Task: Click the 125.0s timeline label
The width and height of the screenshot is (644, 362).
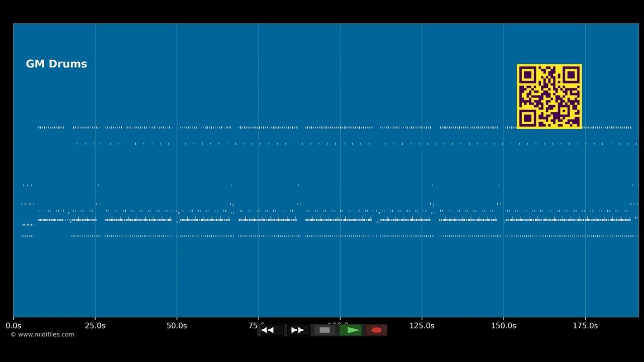Action: pos(422,326)
